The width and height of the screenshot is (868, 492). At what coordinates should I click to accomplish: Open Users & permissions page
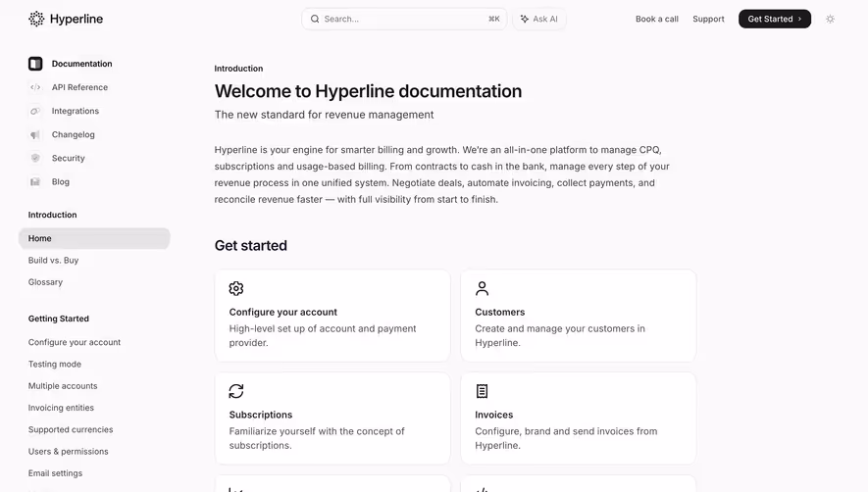point(68,452)
